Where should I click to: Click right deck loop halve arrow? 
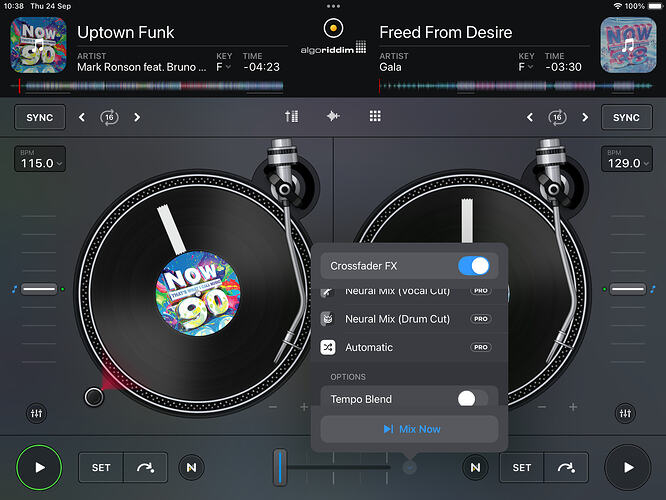(x=530, y=117)
